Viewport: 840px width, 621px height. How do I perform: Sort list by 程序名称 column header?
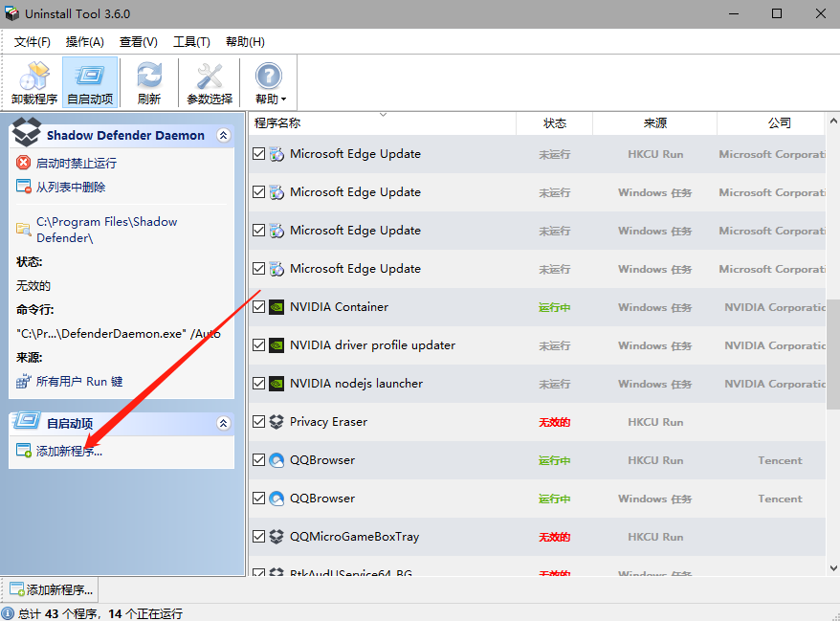383,123
